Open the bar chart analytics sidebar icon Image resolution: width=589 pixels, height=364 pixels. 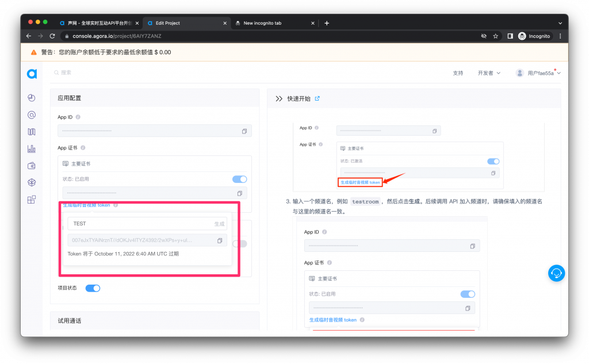[x=32, y=149]
